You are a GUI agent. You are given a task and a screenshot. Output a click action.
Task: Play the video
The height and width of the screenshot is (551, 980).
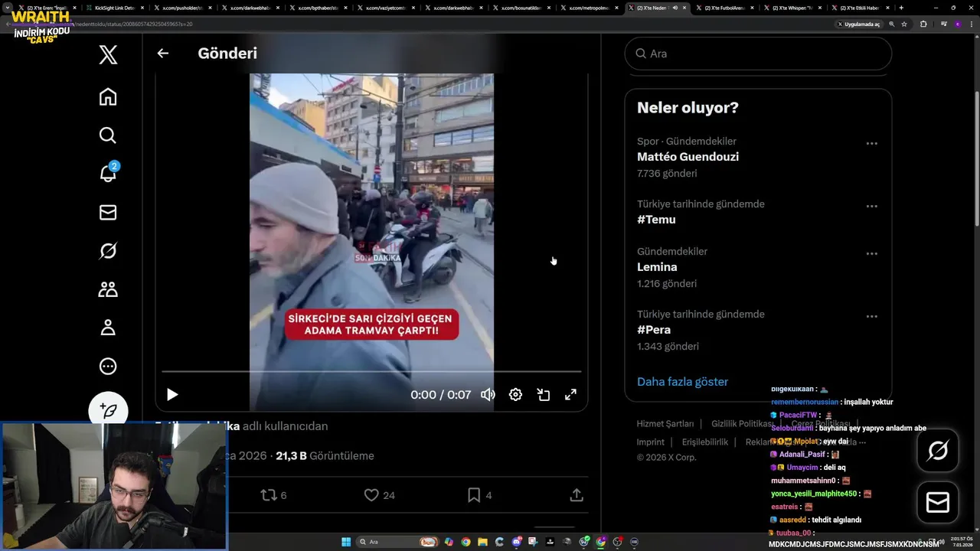tap(172, 395)
